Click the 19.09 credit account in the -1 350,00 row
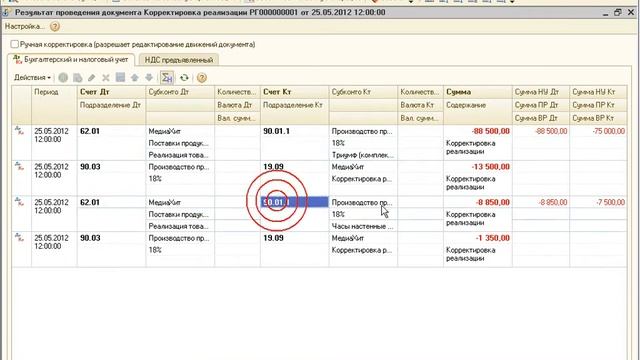 coord(294,238)
